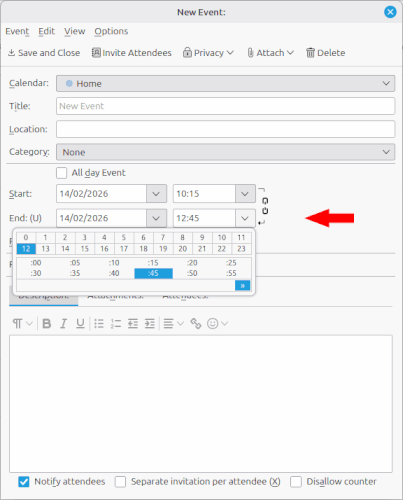Collapse the End time 12:45 dropdown arrow
Viewport: 403px width, 500px height.
point(245,218)
